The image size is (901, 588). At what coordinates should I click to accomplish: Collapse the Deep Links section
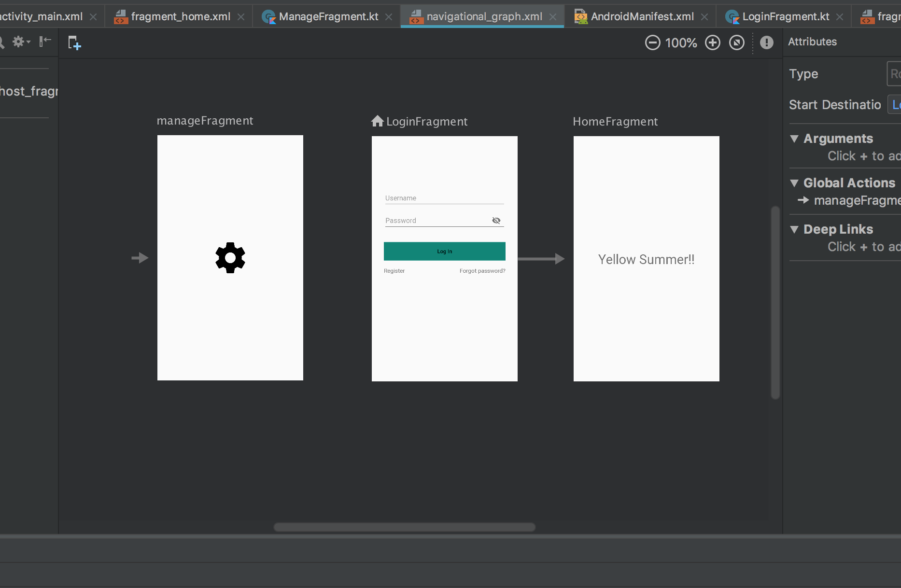pyautogui.click(x=795, y=229)
